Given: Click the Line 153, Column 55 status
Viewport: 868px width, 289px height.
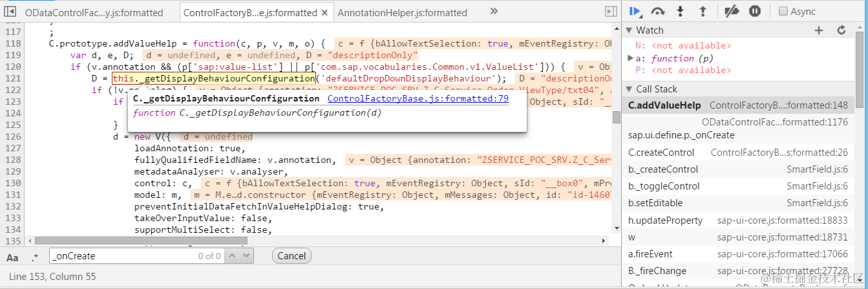Looking at the screenshot, I should [x=52, y=276].
